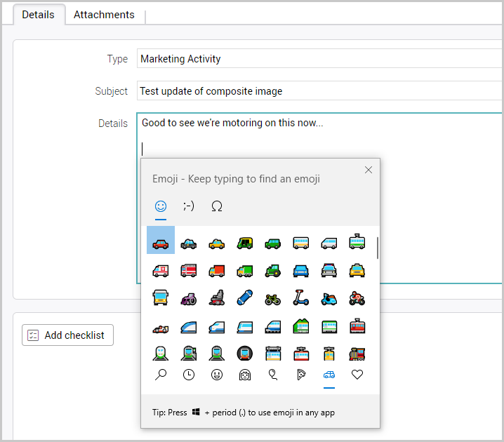Switch to the people emoji category
This screenshot has height=442, width=504.
click(245, 375)
